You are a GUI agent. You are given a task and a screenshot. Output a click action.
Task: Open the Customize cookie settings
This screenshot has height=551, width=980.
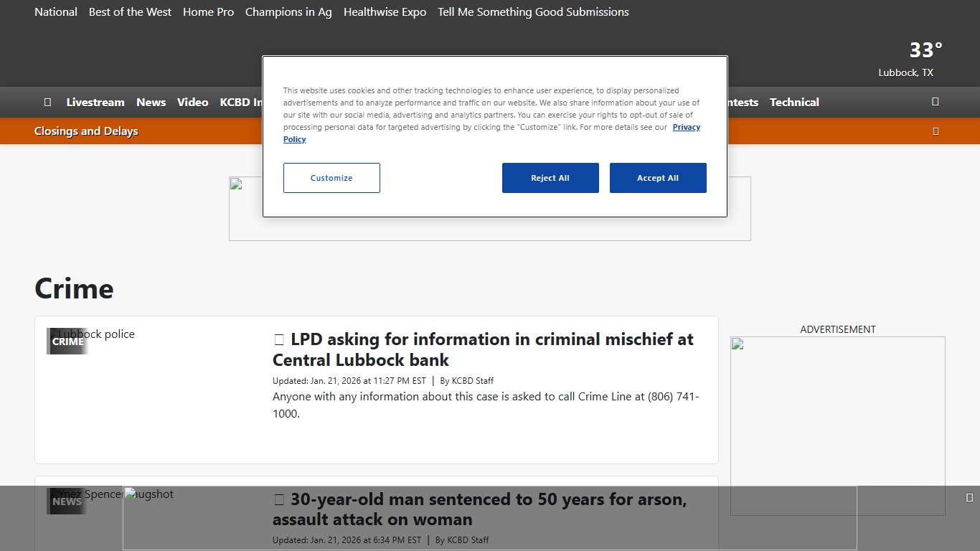331,178
